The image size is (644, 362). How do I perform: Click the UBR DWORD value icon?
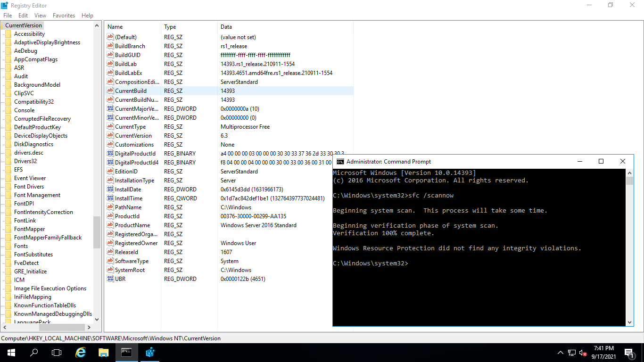click(x=111, y=279)
